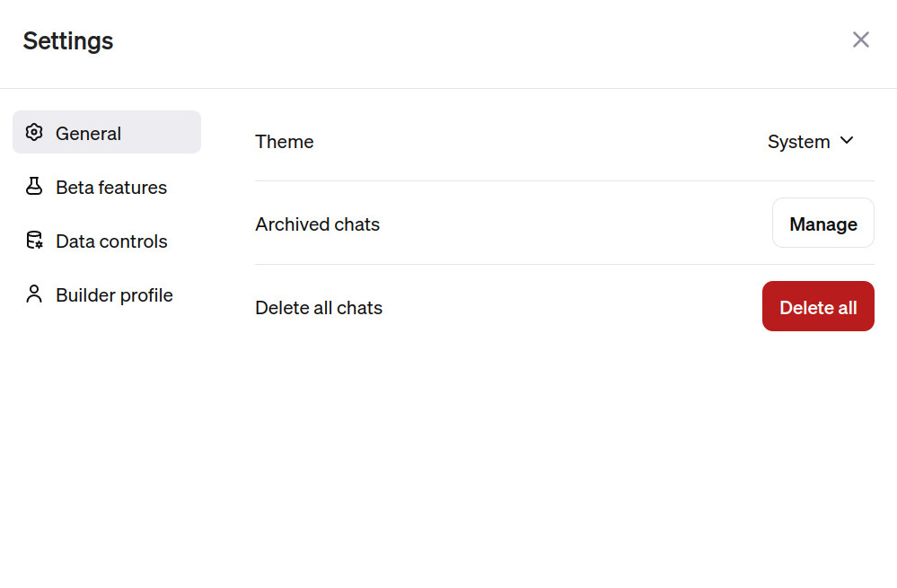897x588 pixels.
Task: Click the Settings heading text
Action: [68, 41]
